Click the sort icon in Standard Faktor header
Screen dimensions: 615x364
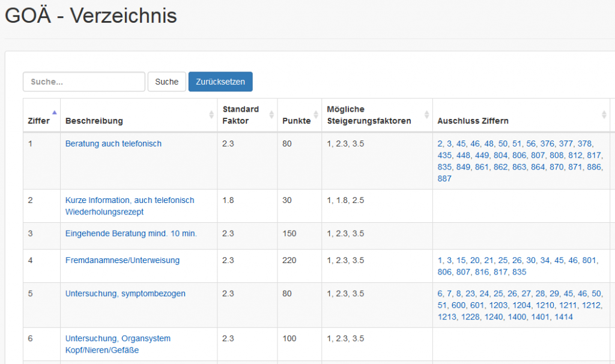click(x=271, y=115)
